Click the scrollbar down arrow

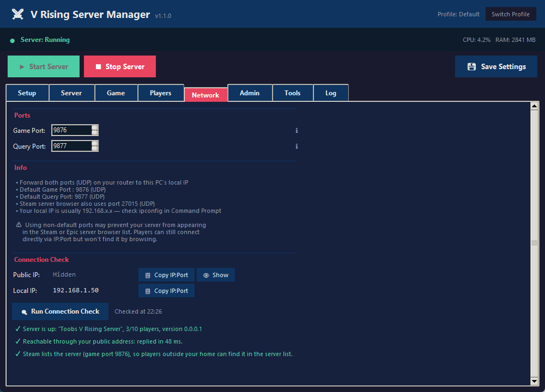pos(534,381)
